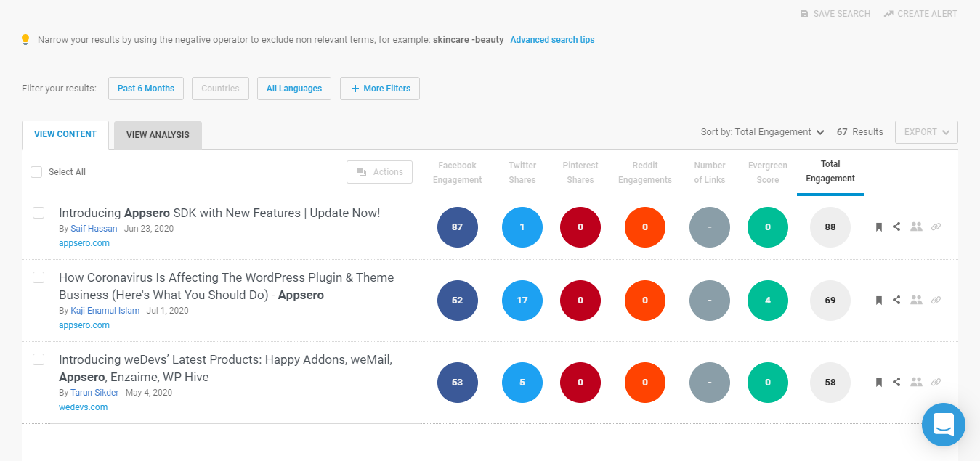Tick checkbox for Appsero SDK article

(x=39, y=213)
